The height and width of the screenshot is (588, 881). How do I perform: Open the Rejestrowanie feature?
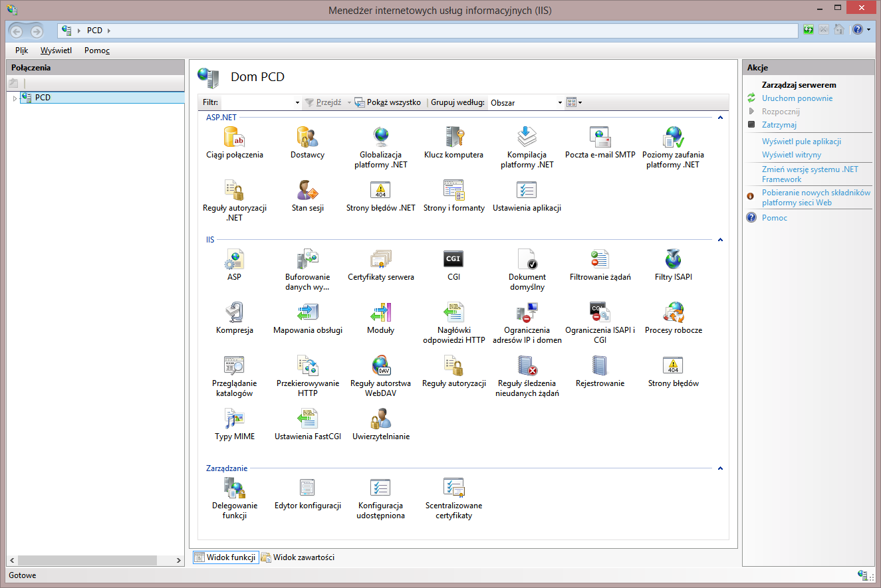coord(600,371)
